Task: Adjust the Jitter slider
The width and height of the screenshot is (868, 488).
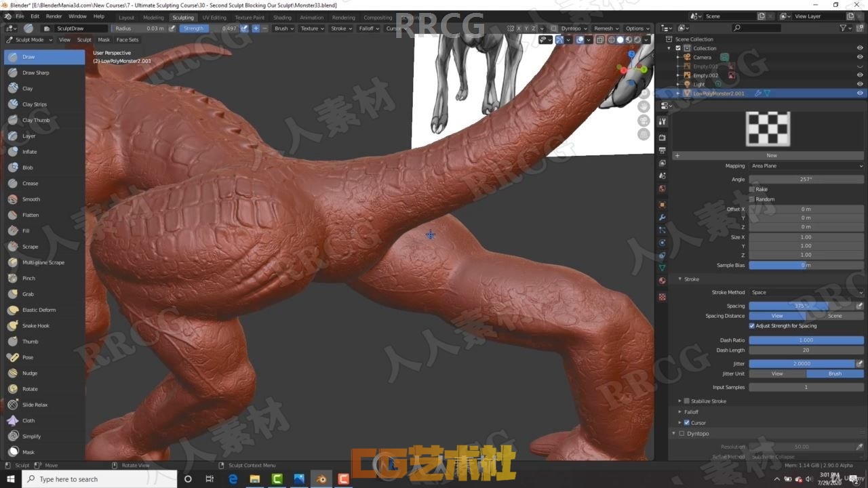Action: point(802,363)
